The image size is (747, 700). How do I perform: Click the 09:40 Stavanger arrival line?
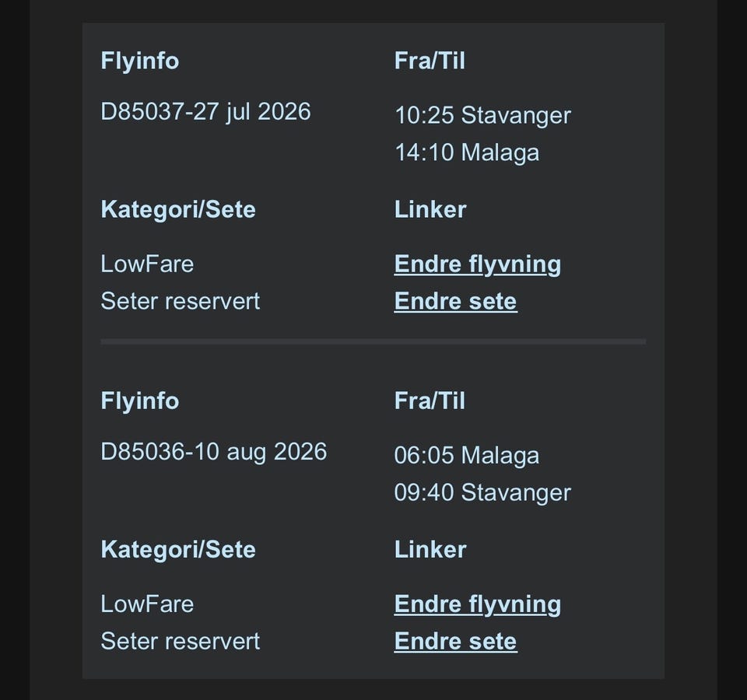click(482, 492)
